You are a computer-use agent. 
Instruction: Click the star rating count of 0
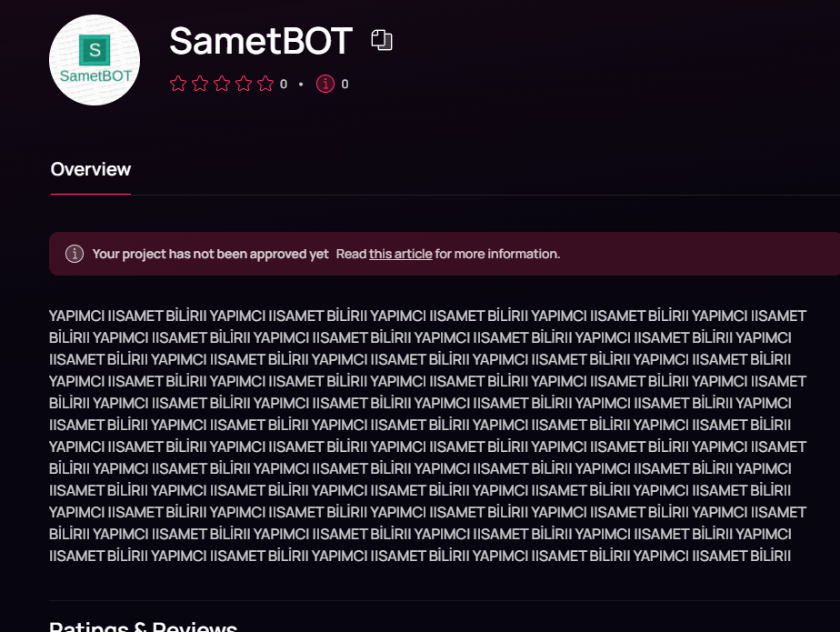coord(284,85)
